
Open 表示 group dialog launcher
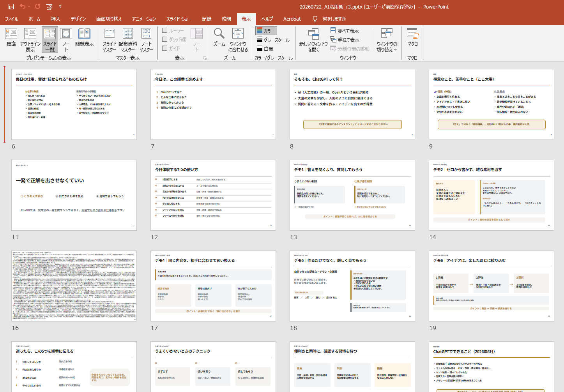click(x=205, y=58)
